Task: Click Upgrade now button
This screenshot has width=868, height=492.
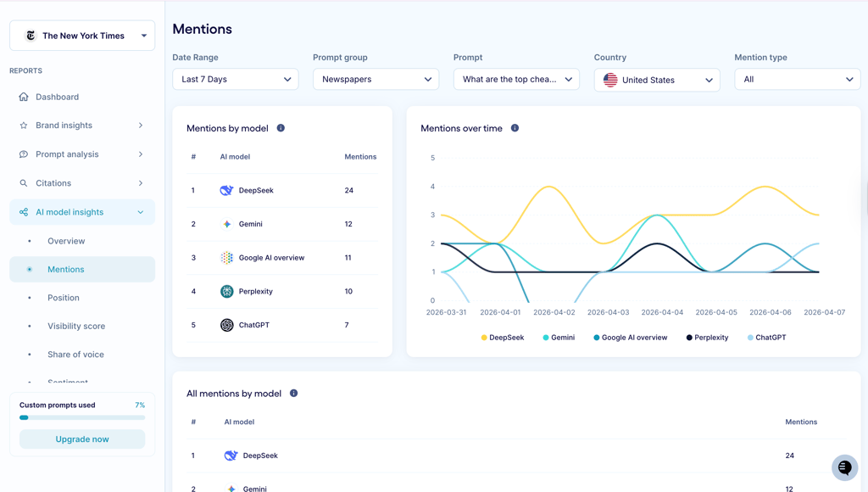Action: point(82,439)
